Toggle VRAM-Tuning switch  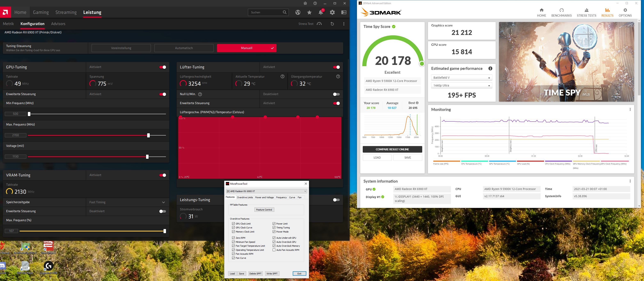click(x=162, y=175)
